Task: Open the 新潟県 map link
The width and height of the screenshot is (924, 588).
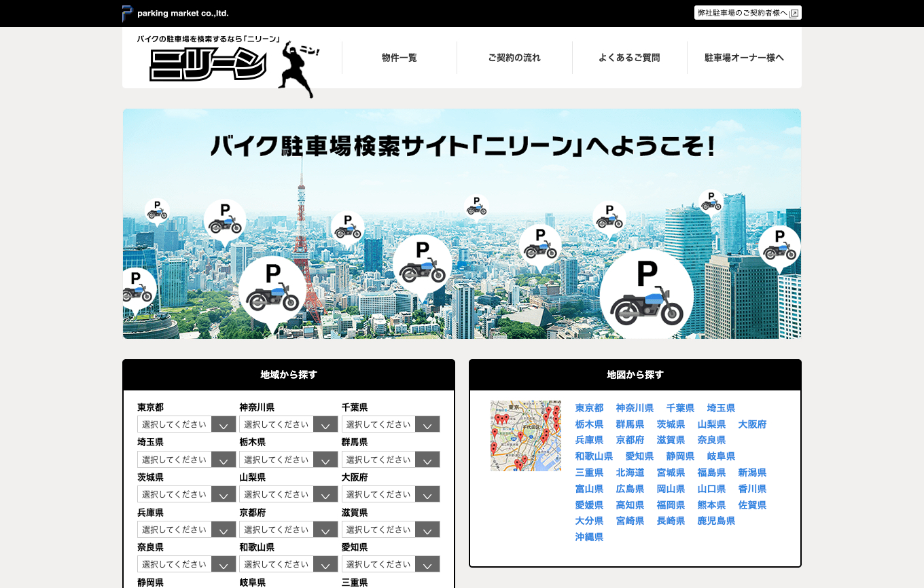Action: coord(752,473)
